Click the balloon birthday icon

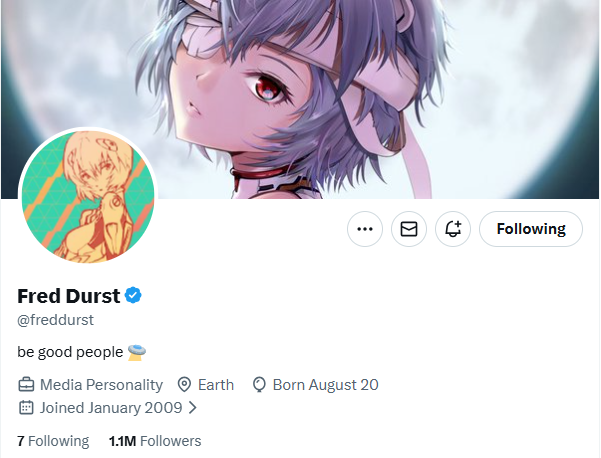(x=259, y=384)
